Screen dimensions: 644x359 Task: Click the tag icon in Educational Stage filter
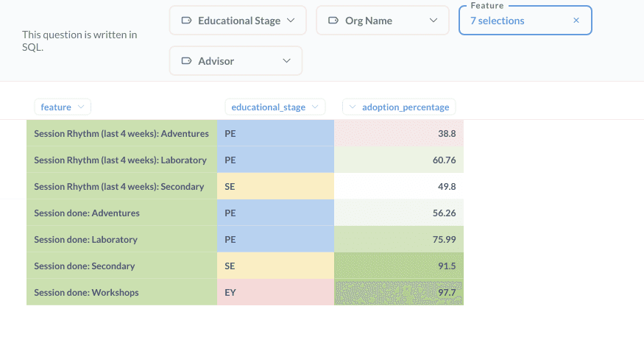tap(186, 21)
